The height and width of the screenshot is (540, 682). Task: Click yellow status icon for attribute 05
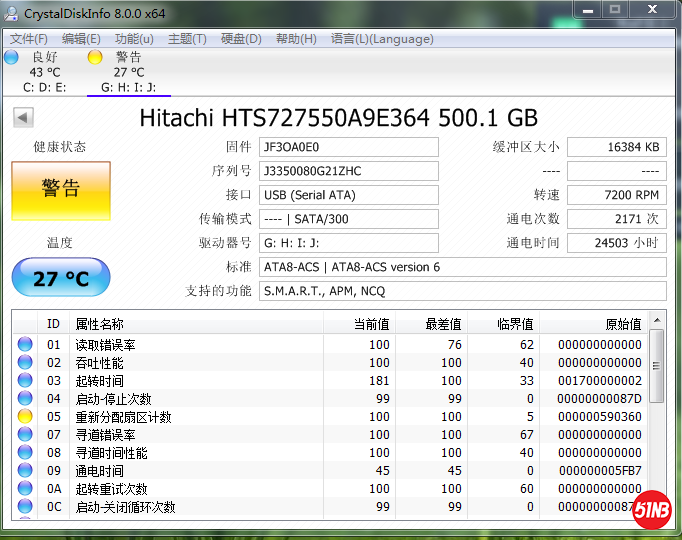pos(25,417)
